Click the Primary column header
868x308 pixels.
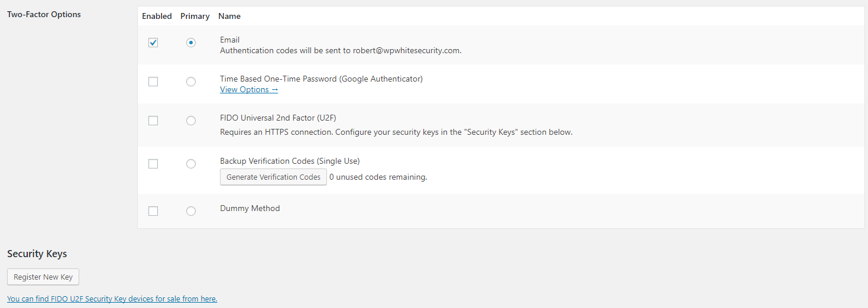point(195,16)
